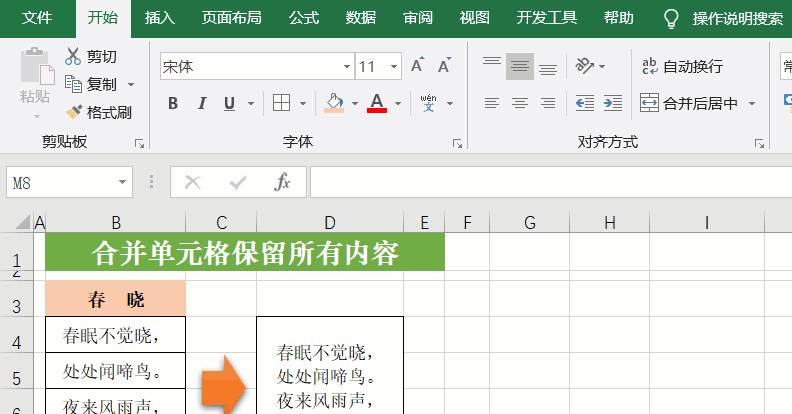Apply borders with the grid icon

(x=281, y=104)
